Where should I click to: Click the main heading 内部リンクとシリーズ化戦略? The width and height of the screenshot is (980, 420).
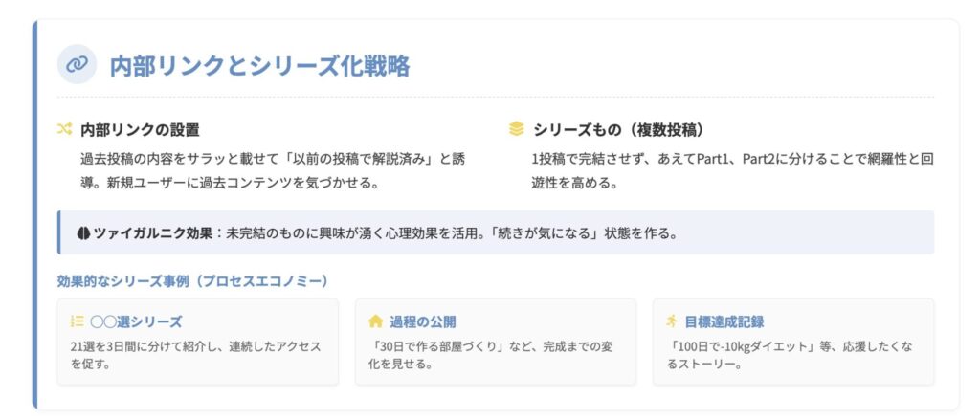click(259, 65)
